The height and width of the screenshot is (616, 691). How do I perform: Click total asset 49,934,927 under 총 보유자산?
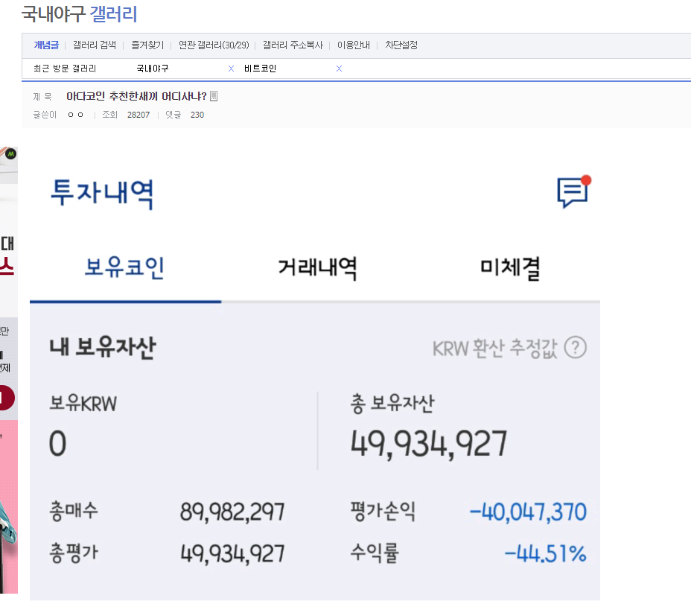[x=429, y=444]
